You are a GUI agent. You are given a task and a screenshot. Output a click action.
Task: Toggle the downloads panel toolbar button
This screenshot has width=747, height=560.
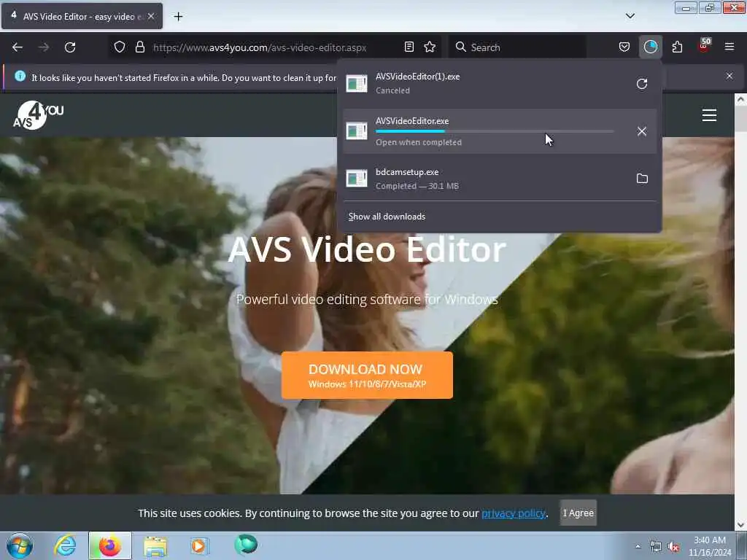[650, 47]
